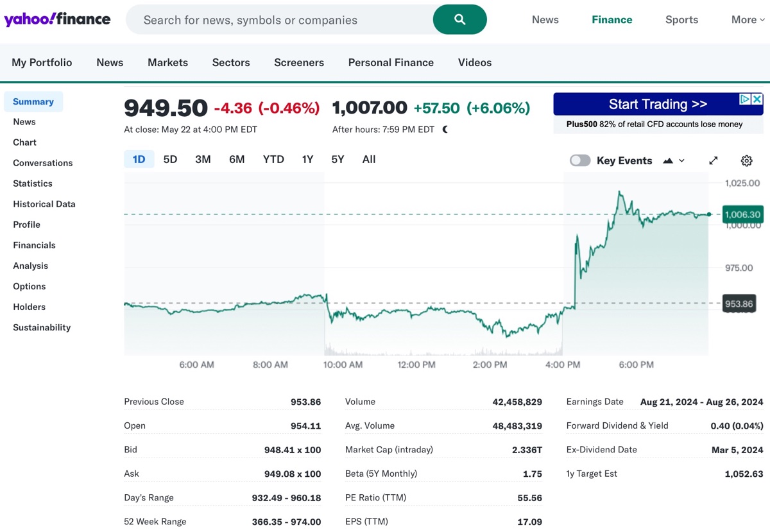Open the Markets menu
The width and height of the screenshot is (770, 532).
[167, 62]
